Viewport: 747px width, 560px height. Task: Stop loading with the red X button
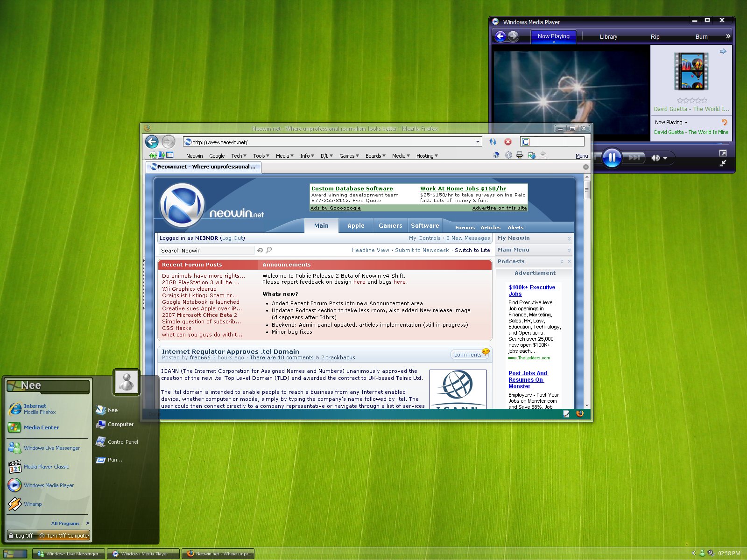(x=508, y=142)
